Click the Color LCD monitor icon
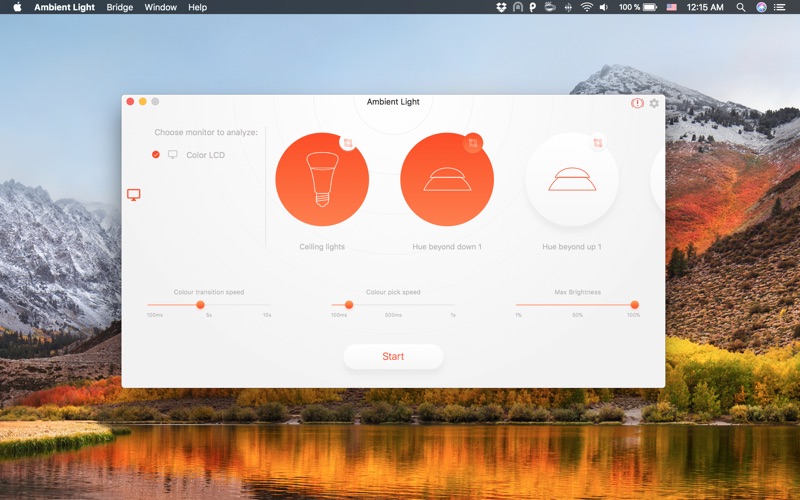Image resolution: width=800 pixels, height=500 pixels. click(173, 154)
